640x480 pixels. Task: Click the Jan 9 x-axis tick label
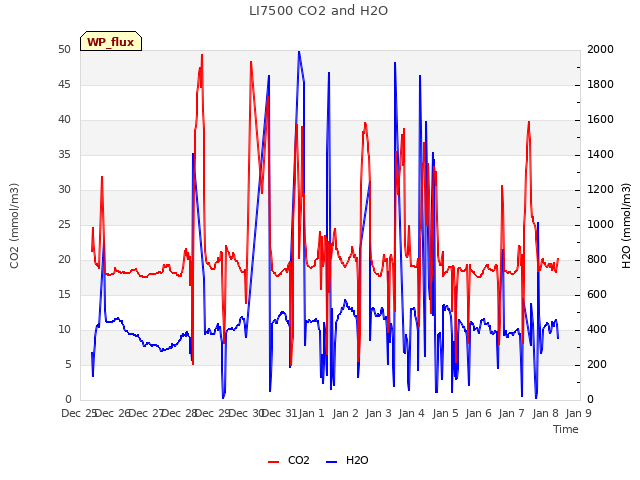[x=578, y=413]
